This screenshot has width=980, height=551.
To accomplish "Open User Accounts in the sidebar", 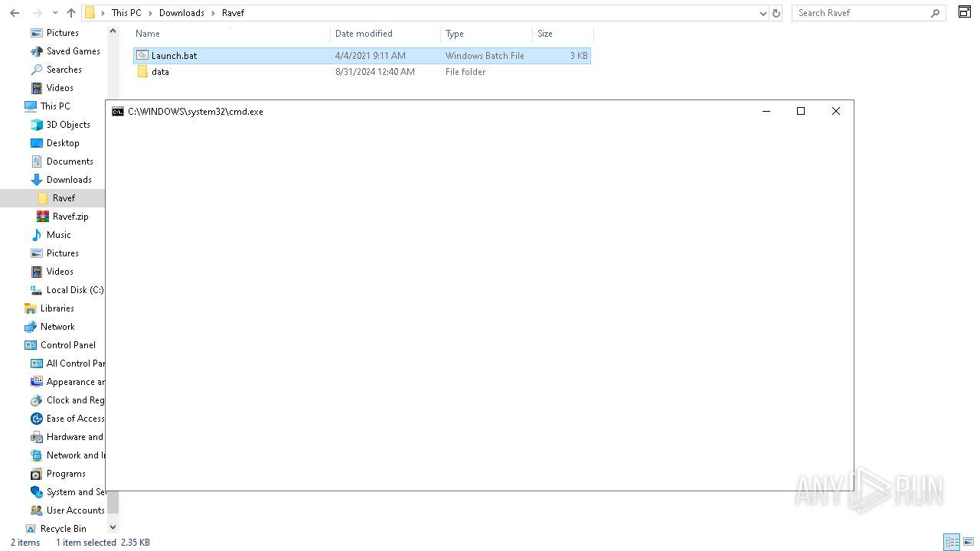I will pos(75,510).
